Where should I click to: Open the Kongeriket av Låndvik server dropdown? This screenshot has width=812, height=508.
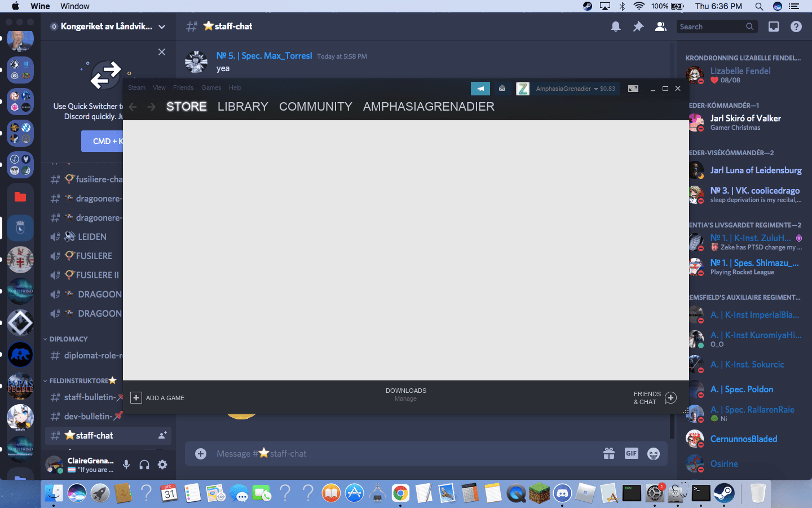(x=107, y=26)
